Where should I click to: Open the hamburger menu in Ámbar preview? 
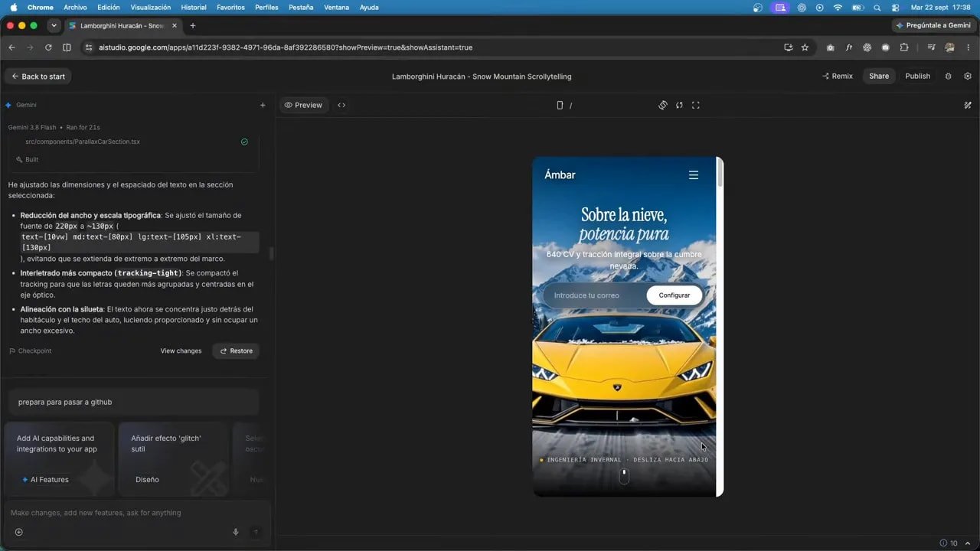pos(694,174)
